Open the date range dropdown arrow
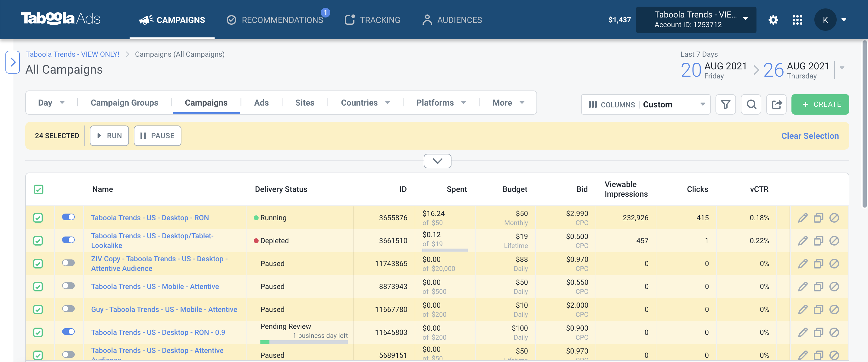Image resolution: width=868 pixels, height=362 pixels. [842, 68]
